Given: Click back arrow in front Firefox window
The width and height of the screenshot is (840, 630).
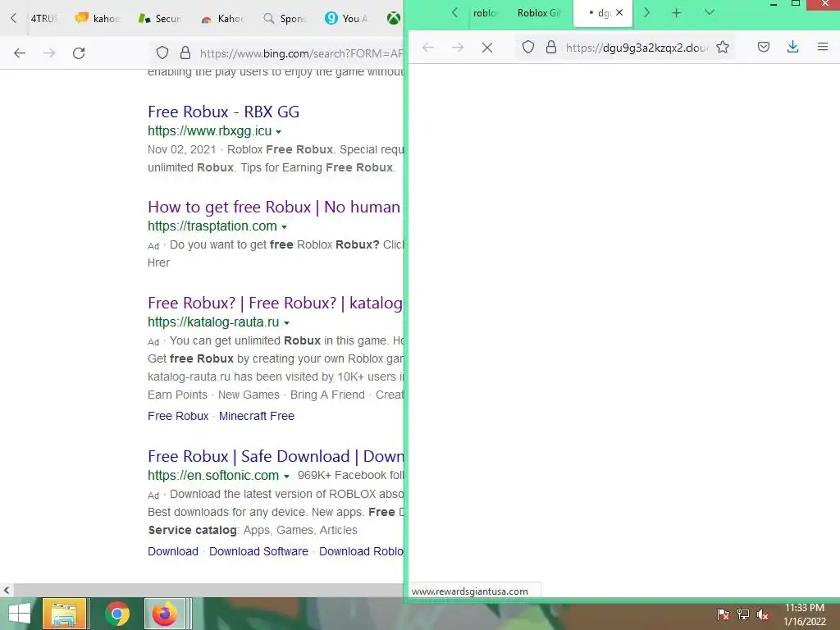Looking at the screenshot, I should click(x=428, y=48).
